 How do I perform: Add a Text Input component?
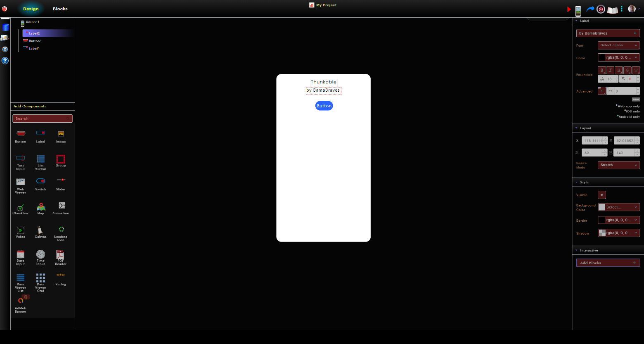coord(21,162)
